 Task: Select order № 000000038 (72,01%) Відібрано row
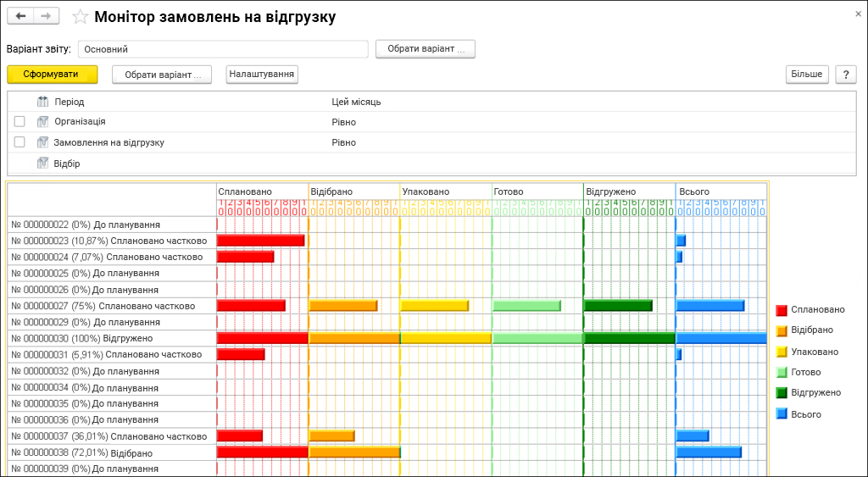pyautogui.click(x=113, y=453)
